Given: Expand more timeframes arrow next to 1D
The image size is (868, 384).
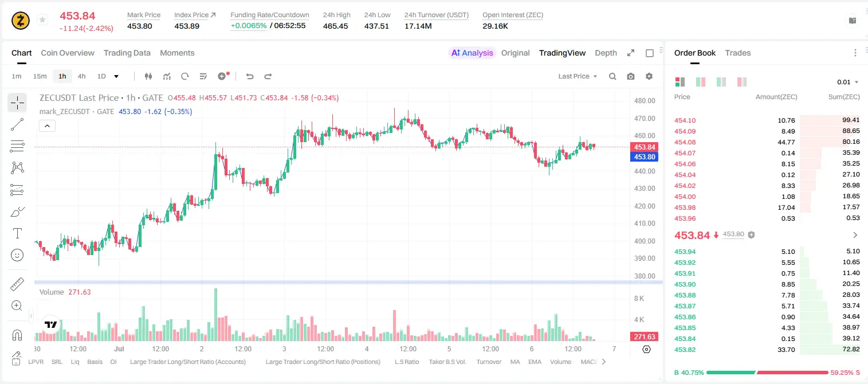Looking at the screenshot, I should pyautogui.click(x=116, y=76).
